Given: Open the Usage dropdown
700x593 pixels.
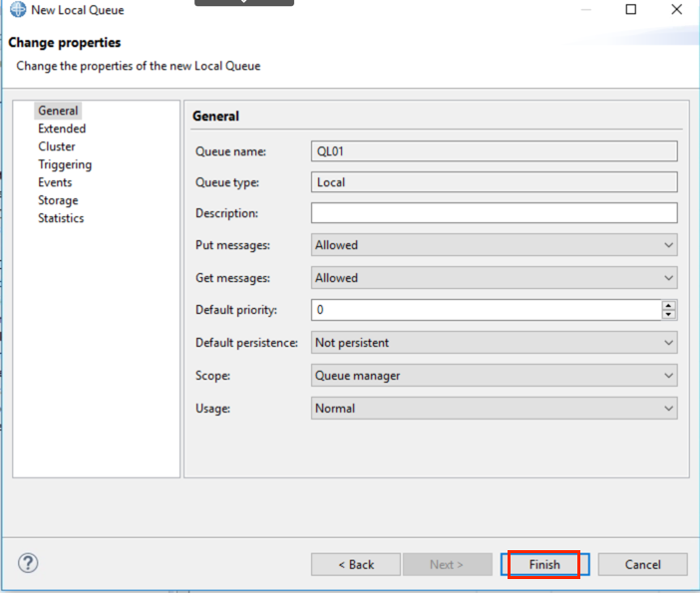Looking at the screenshot, I should coord(495,409).
